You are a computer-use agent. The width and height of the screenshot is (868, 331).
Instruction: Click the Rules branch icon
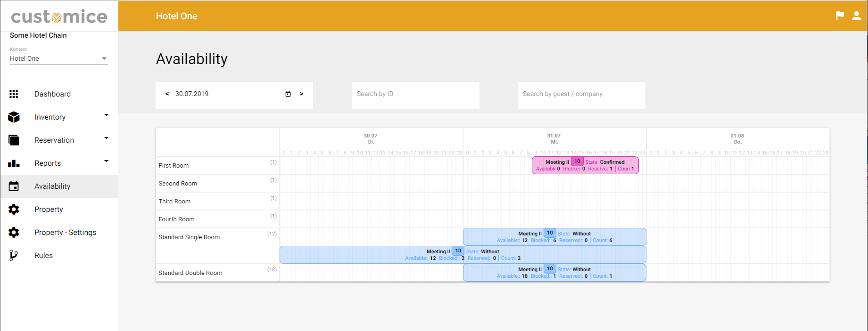tap(14, 256)
